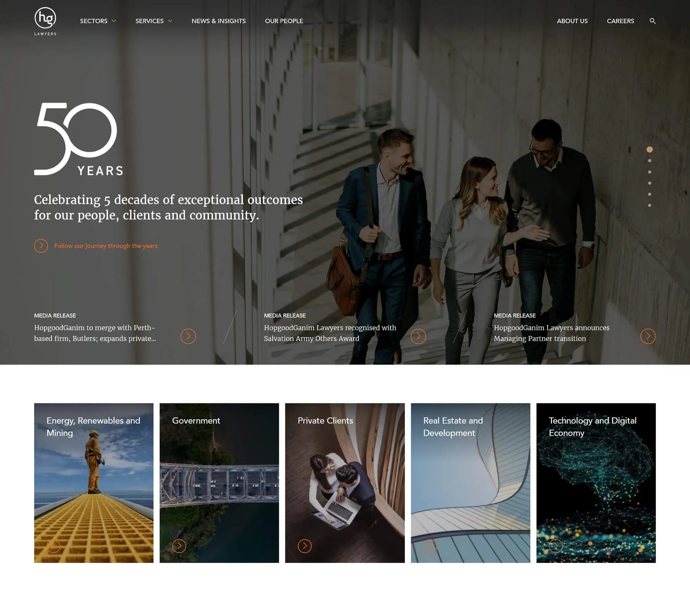Select the first highlighted slide indicator dot

650,149
